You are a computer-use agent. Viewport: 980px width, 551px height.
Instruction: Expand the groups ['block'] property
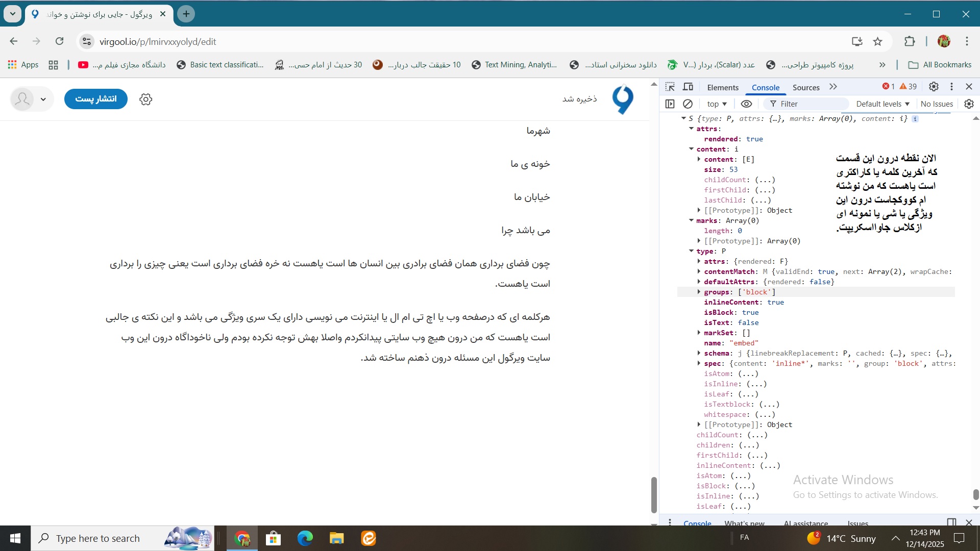pos(699,292)
